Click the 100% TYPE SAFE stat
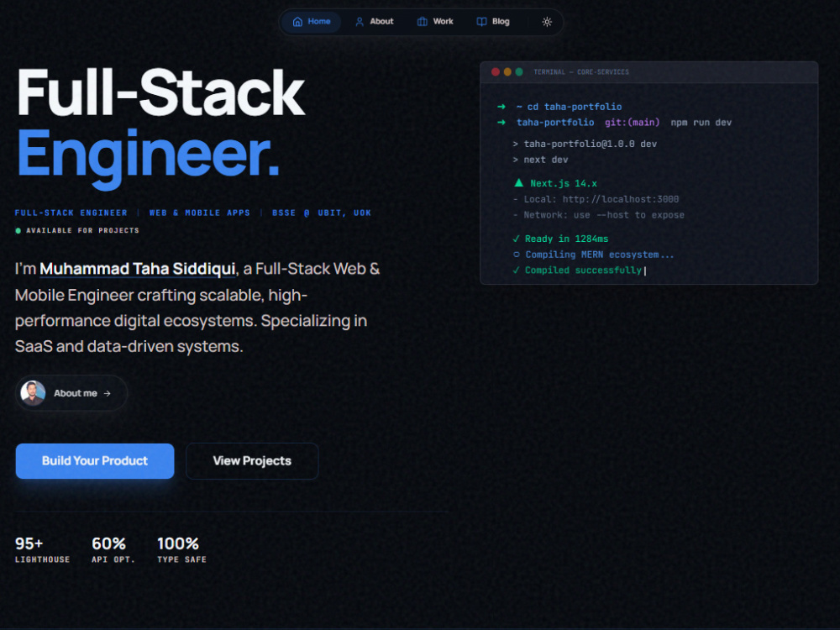 click(x=181, y=550)
